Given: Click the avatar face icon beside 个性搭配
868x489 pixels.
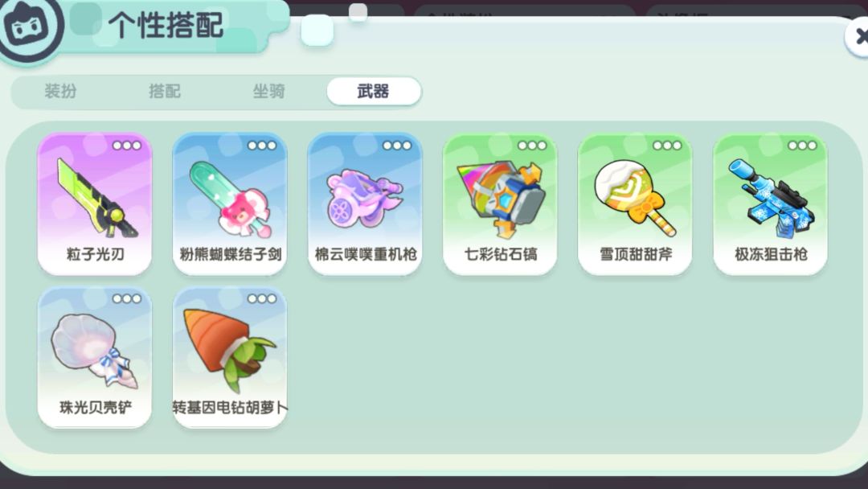Looking at the screenshot, I should point(29,25).
